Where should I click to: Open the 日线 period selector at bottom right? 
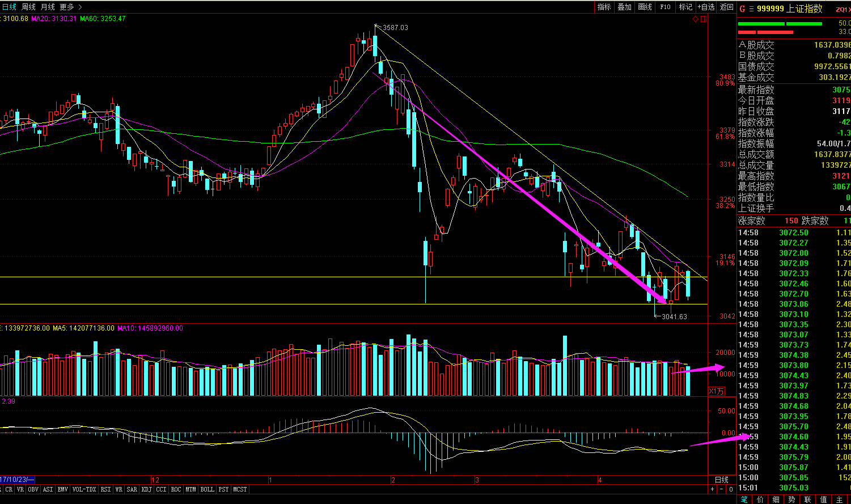pyautogui.click(x=722, y=480)
